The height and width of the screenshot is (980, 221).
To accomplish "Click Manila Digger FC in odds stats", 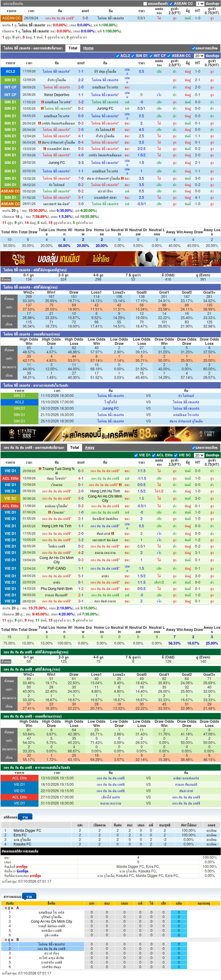I will coord(27,831).
